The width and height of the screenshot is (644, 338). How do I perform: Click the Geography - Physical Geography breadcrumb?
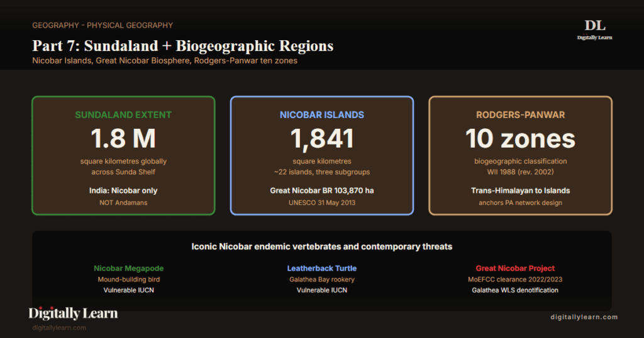pyautogui.click(x=103, y=25)
